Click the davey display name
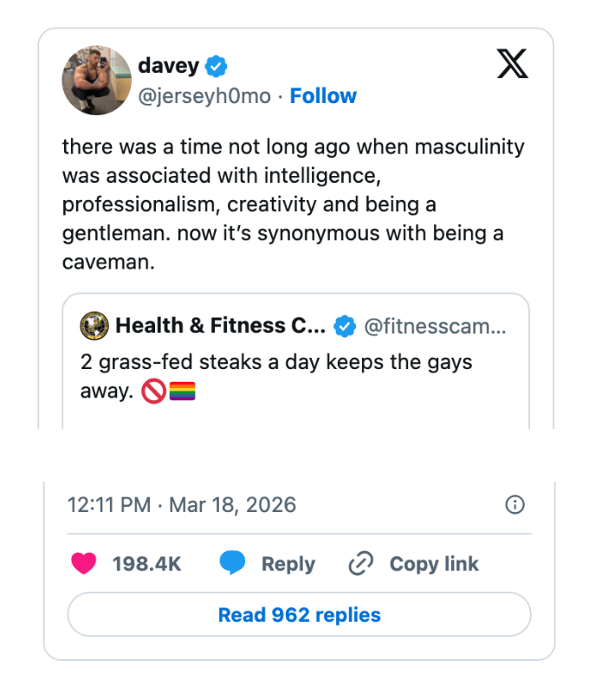The height and width of the screenshot is (700, 589). [x=168, y=66]
